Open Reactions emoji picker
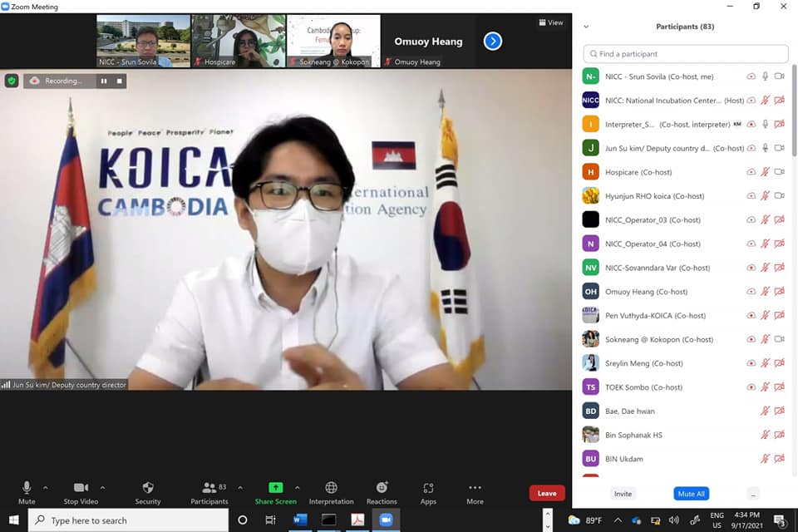798x532 pixels. pos(382,492)
